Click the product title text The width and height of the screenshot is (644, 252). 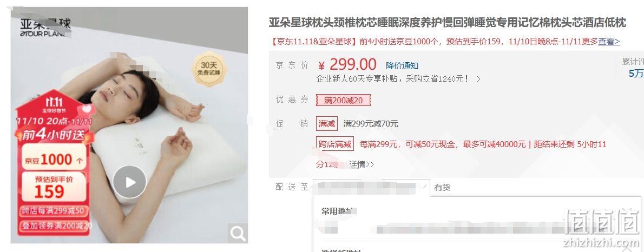coord(447,23)
